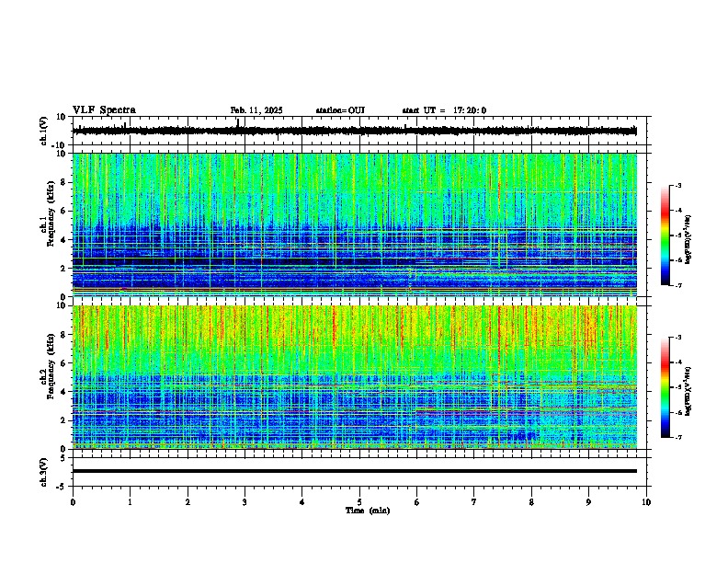
Task: Click the ch.1 voltage waveform trace panel
Action: [x=359, y=131]
